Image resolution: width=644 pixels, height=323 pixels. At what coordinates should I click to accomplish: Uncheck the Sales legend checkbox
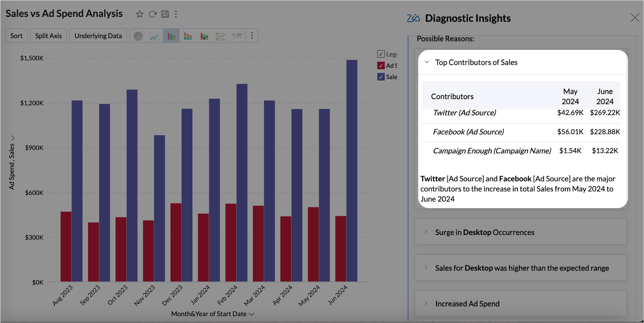(x=381, y=77)
